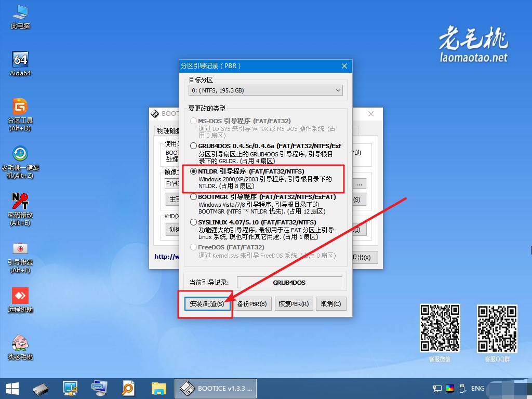532x399 pixels.
Task: Open the http:// link in BOOTICE window
Action: 166,257
